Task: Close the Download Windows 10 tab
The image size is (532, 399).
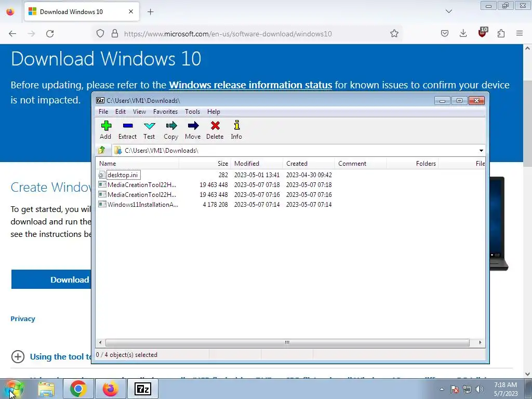Action: 131,11
